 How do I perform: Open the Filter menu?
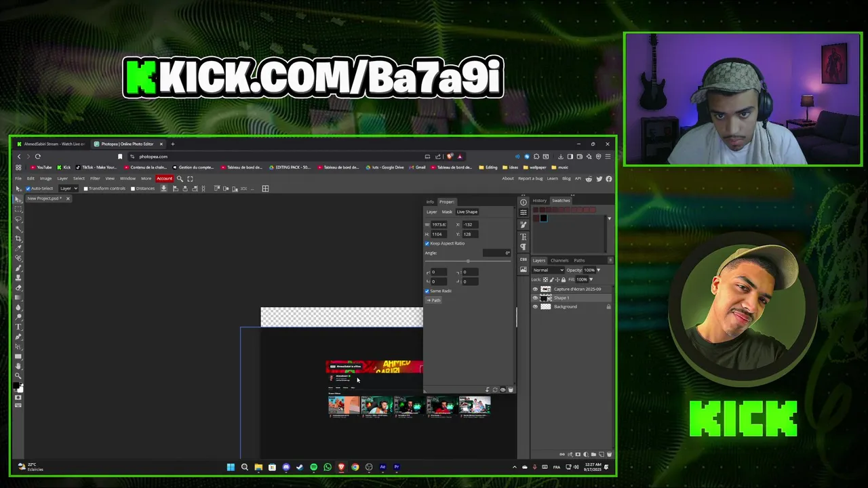click(x=95, y=178)
